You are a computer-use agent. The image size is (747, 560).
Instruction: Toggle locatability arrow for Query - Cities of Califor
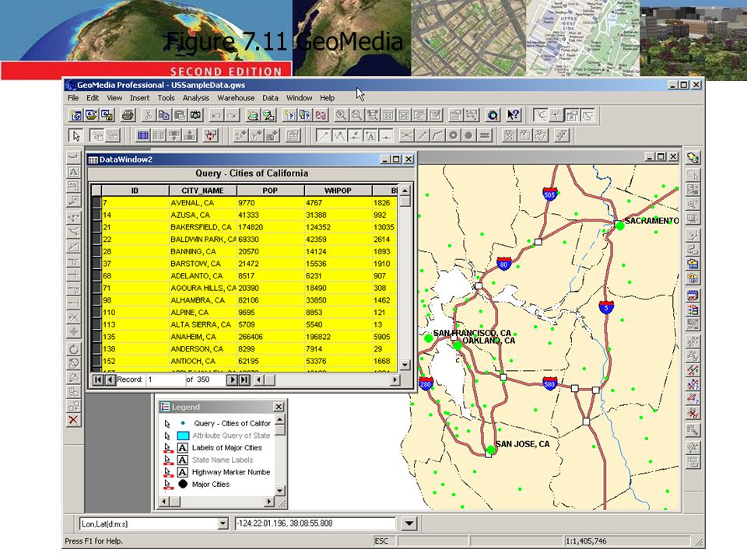click(x=167, y=423)
